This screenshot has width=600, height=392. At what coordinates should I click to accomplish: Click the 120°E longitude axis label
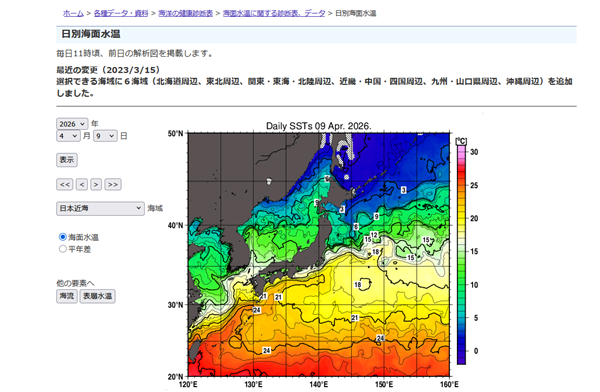tap(188, 384)
